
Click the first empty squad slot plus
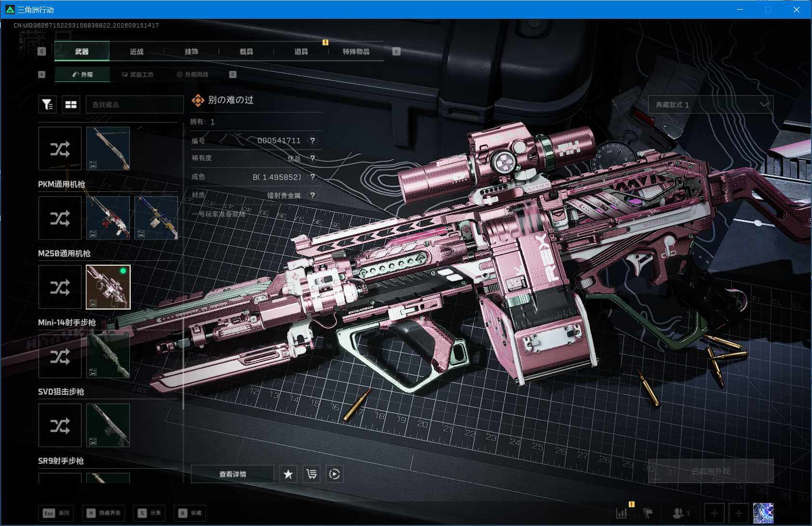tap(715, 513)
